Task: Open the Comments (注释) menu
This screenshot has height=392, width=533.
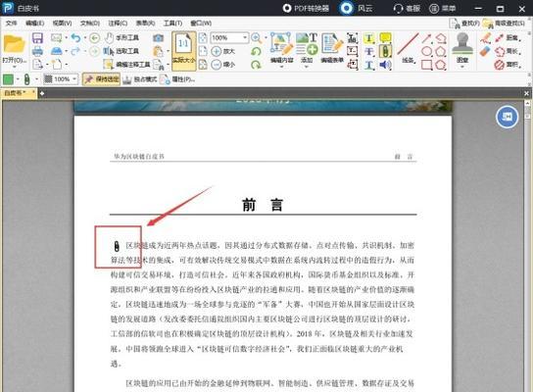Action: pos(118,23)
